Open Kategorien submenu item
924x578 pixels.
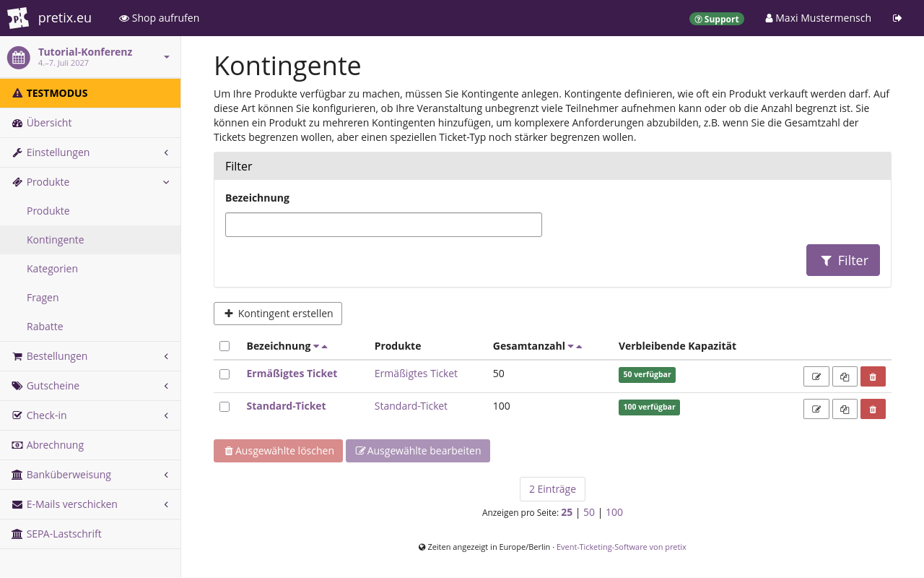click(90, 269)
